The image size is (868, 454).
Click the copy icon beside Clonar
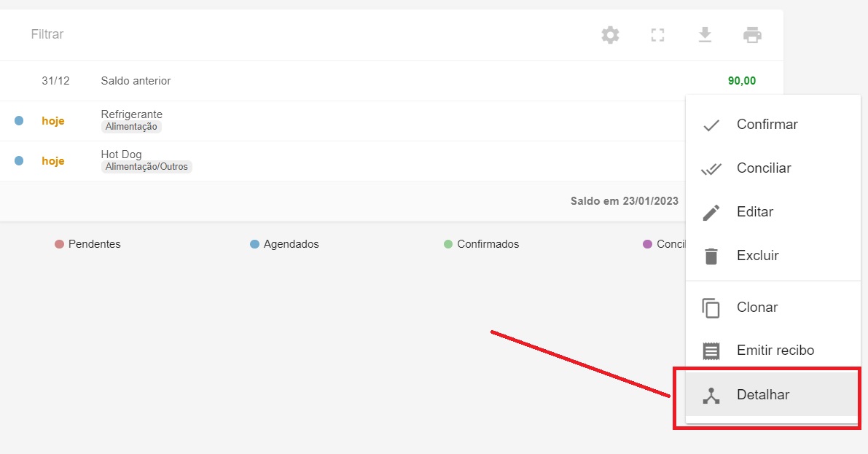click(x=711, y=308)
